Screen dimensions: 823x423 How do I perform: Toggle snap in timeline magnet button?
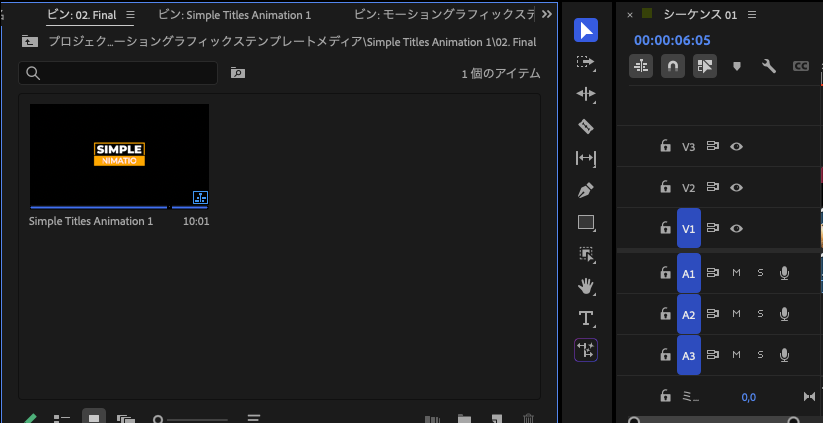click(673, 66)
